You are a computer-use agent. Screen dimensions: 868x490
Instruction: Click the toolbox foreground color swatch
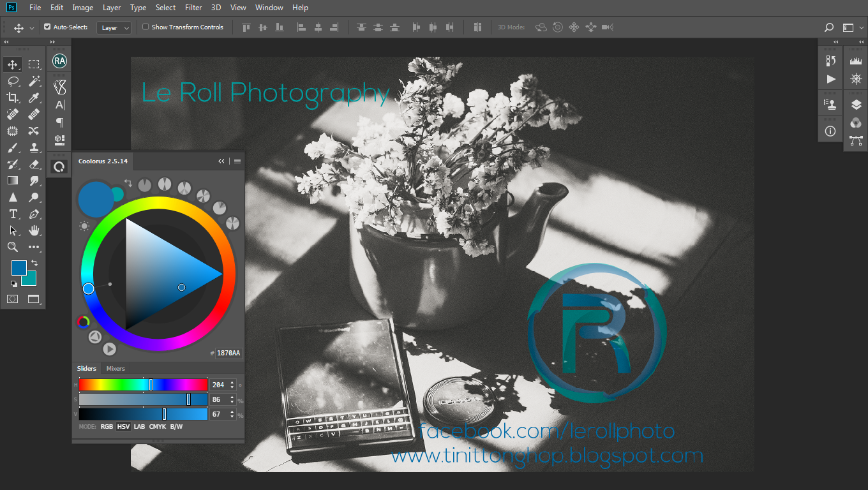click(x=19, y=268)
